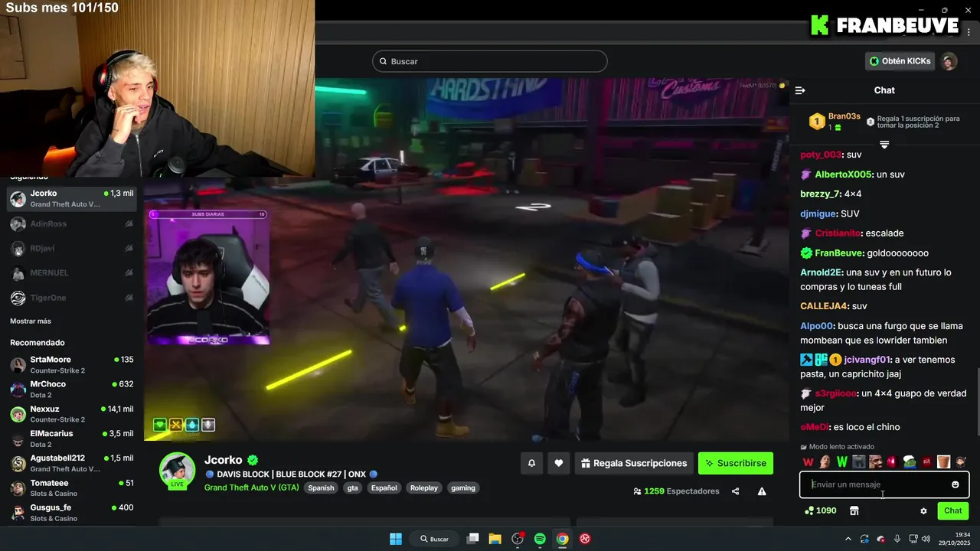Open File Explorer from the taskbar

(x=495, y=539)
